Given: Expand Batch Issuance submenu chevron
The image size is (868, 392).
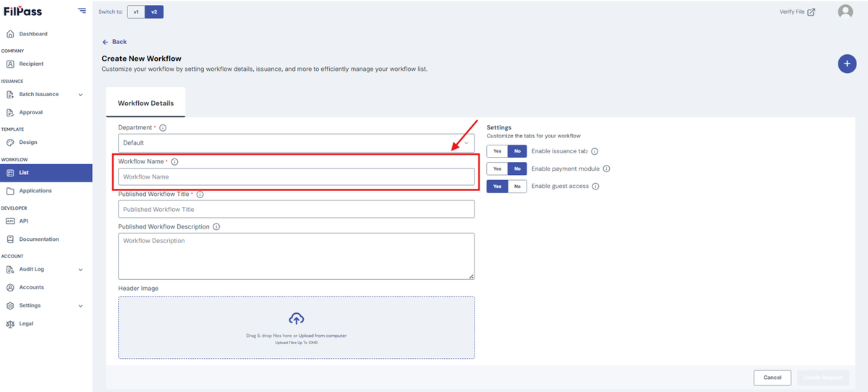Looking at the screenshot, I should click(80, 95).
